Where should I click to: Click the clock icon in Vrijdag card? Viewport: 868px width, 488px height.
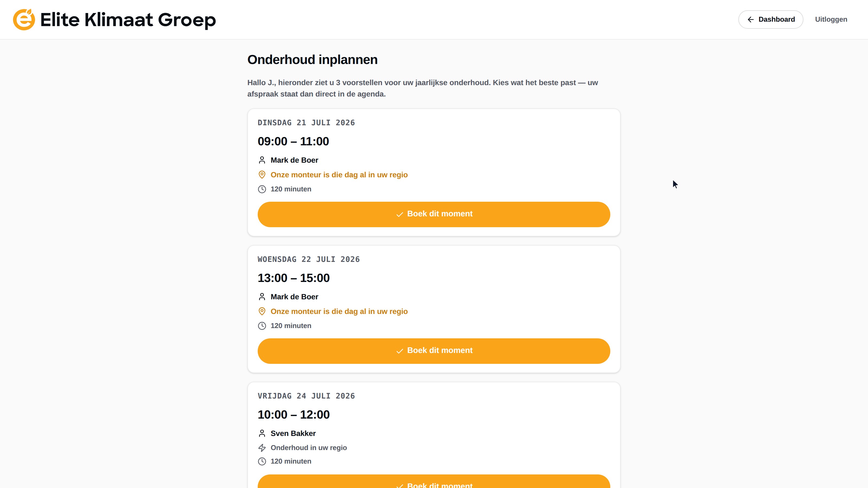pos(262,461)
